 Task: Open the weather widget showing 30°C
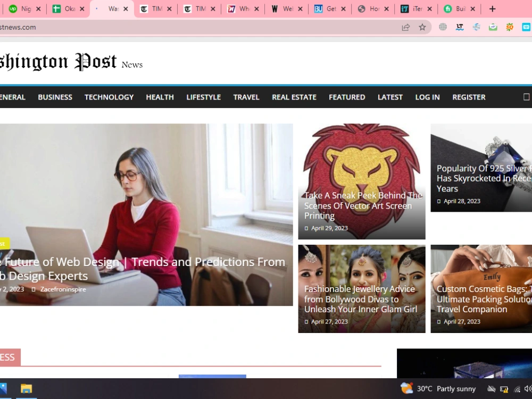[438, 388]
